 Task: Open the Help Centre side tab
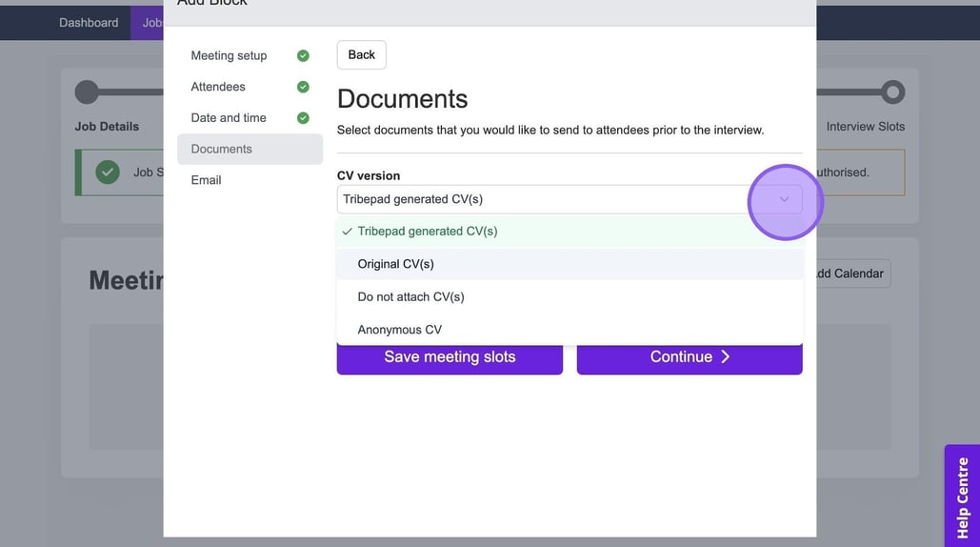pos(962,496)
